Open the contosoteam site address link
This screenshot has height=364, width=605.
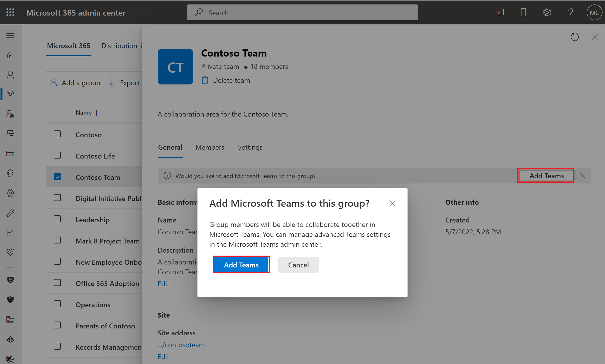[181, 345]
